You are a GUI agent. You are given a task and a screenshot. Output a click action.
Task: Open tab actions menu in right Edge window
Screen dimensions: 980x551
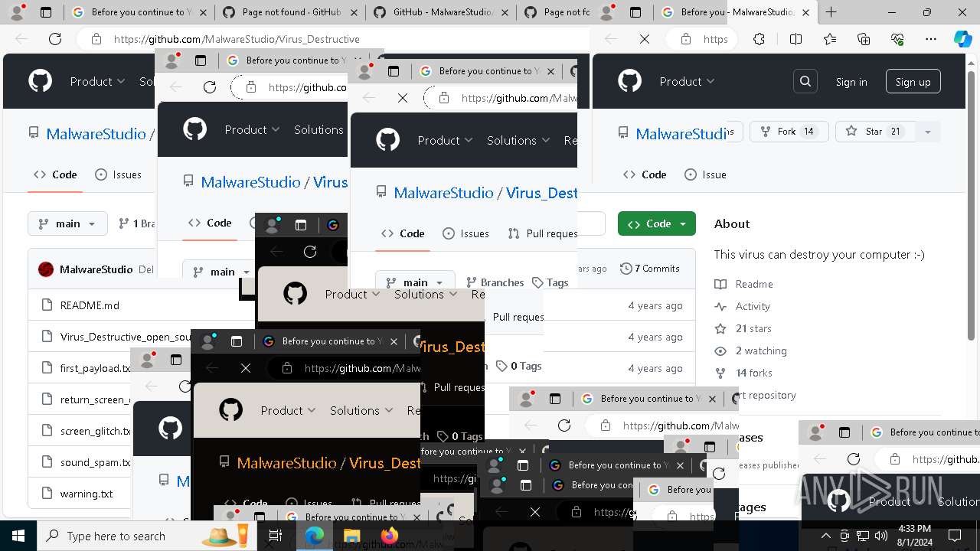coord(635,12)
